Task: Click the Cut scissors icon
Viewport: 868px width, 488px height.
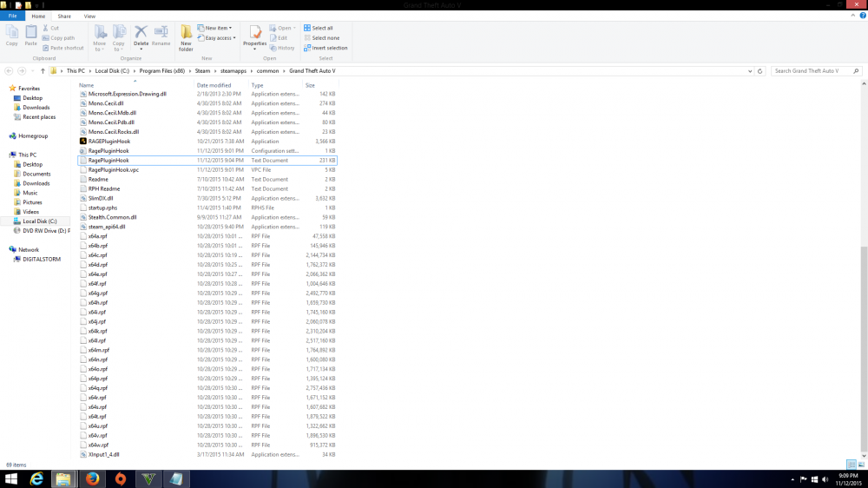Action: pyautogui.click(x=45, y=28)
